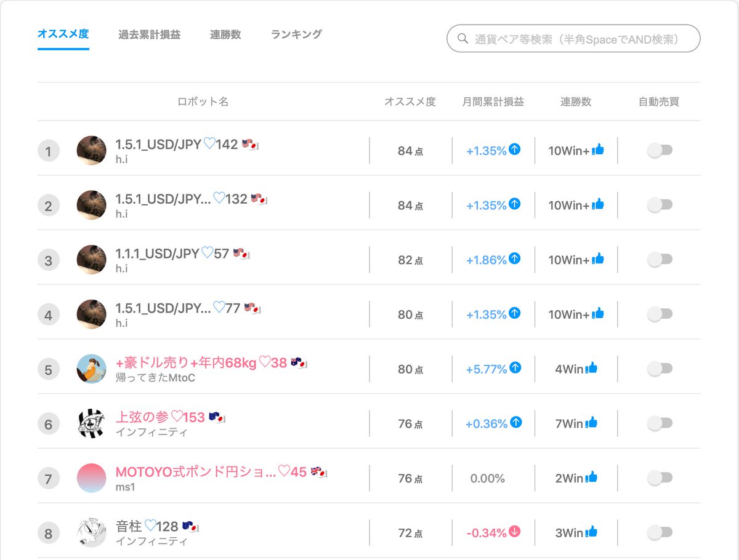
Task: Click thumbs-up icon next to 2Win
Action: click(591, 477)
